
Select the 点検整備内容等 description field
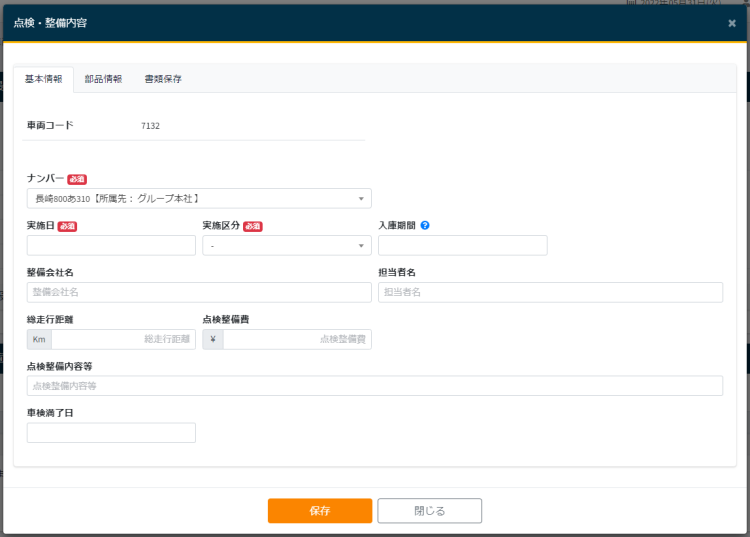tap(374, 386)
